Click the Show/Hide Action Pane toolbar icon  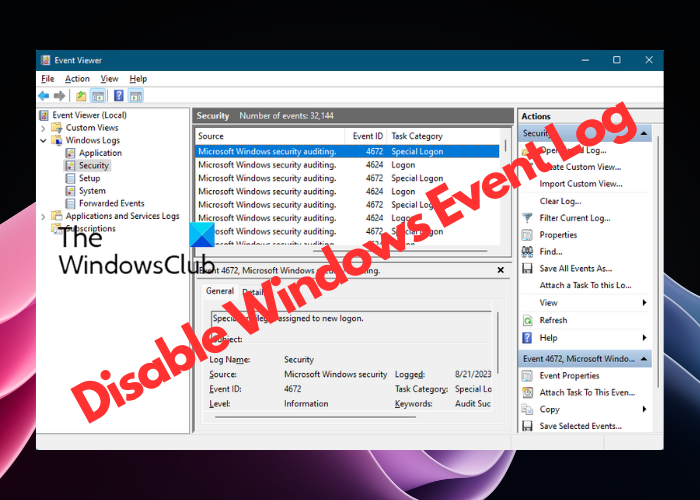pos(136,96)
